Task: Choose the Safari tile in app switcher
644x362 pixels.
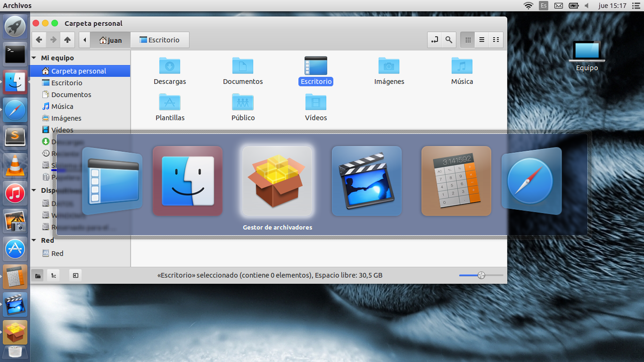Action: 532,181
